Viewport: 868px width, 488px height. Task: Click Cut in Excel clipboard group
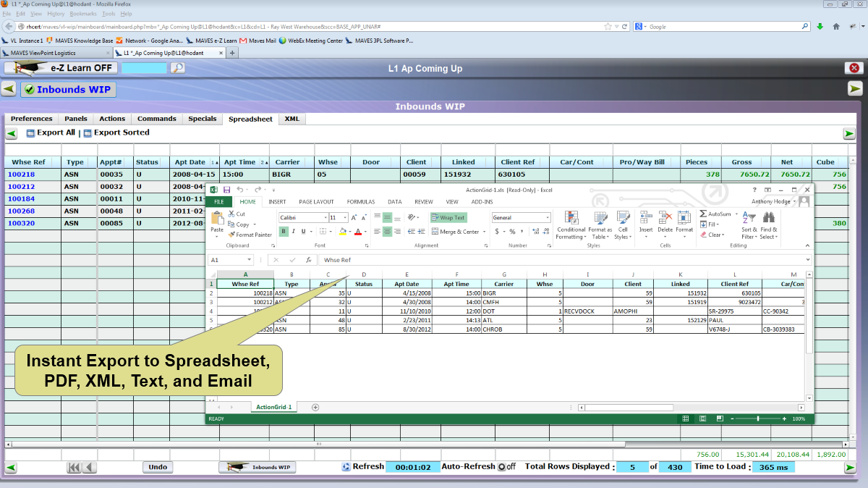tap(237, 214)
